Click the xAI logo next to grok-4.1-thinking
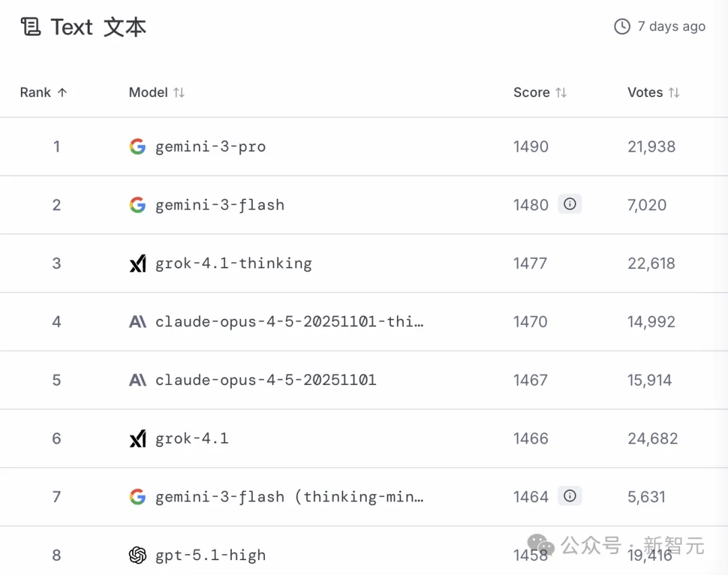This screenshot has width=728, height=575. (138, 263)
